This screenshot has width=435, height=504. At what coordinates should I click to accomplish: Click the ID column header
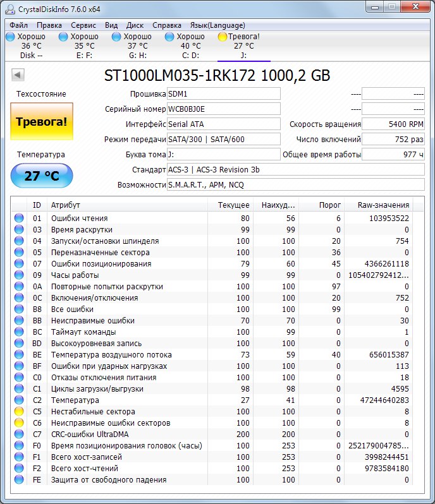(x=37, y=205)
